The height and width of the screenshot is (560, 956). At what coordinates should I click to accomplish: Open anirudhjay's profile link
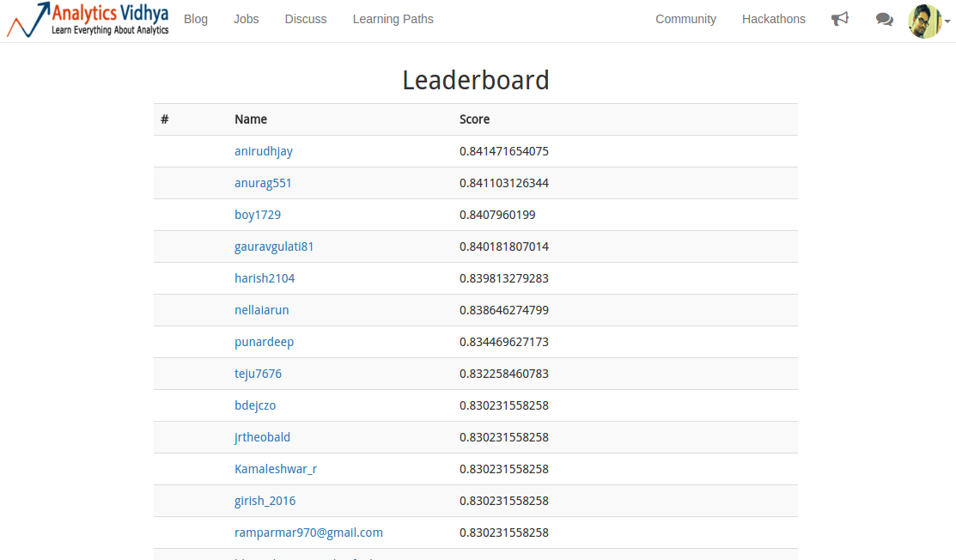[264, 151]
